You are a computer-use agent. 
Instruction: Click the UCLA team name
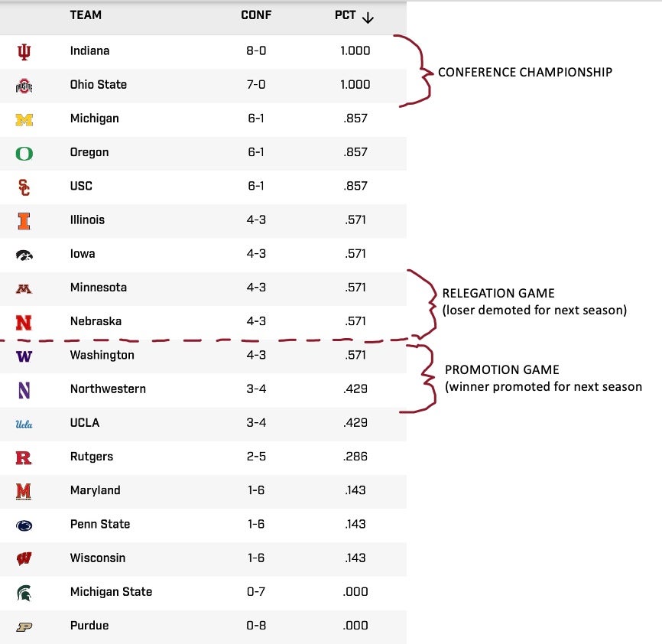pos(85,423)
